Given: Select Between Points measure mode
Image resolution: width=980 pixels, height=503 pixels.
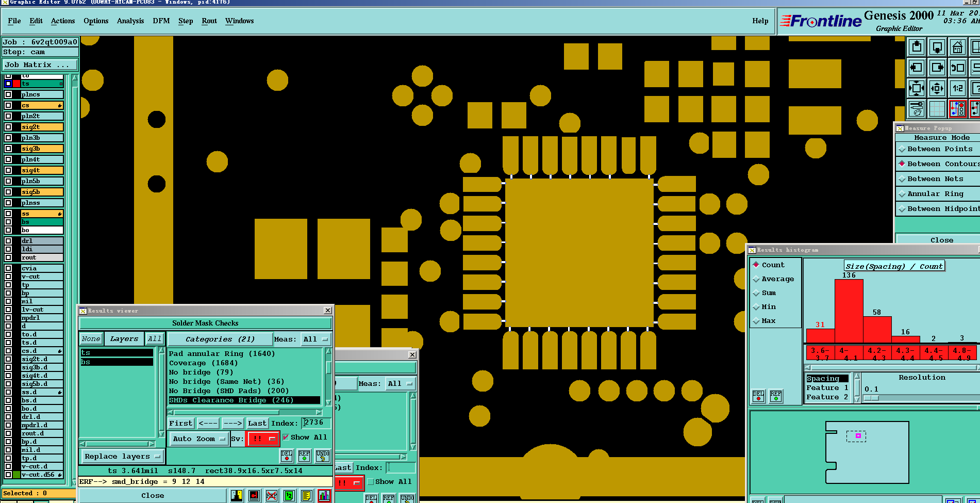Looking at the screenshot, I should pos(937,149).
